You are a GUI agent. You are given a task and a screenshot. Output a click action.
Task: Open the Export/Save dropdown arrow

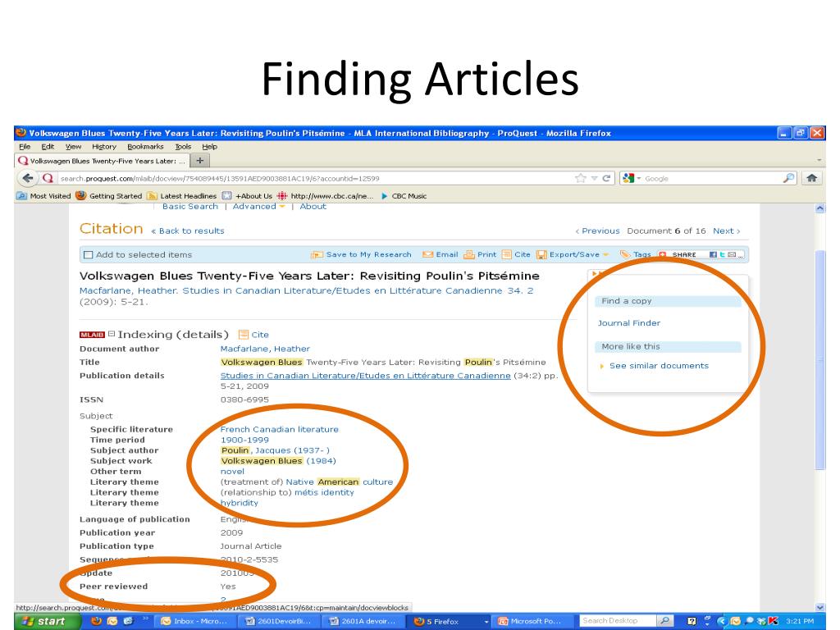(x=605, y=255)
